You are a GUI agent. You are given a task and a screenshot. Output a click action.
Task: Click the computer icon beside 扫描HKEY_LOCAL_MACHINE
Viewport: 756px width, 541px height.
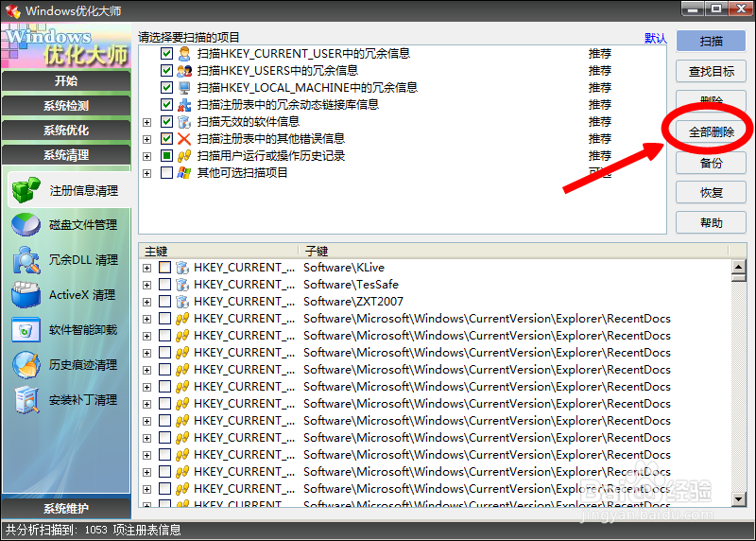[183, 88]
